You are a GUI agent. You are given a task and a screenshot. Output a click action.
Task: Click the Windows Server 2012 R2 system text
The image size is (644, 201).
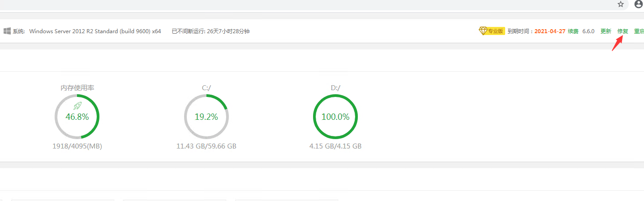pyautogui.click(x=95, y=31)
